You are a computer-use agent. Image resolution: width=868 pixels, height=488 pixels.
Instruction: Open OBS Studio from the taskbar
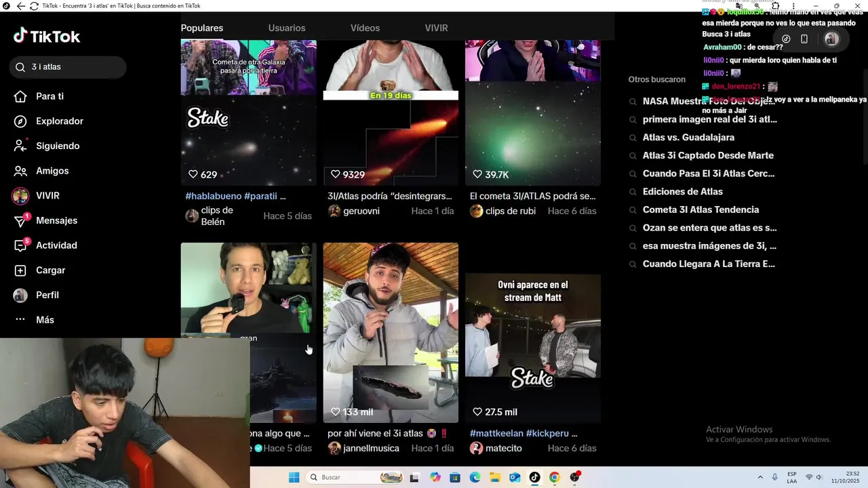point(575,477)
